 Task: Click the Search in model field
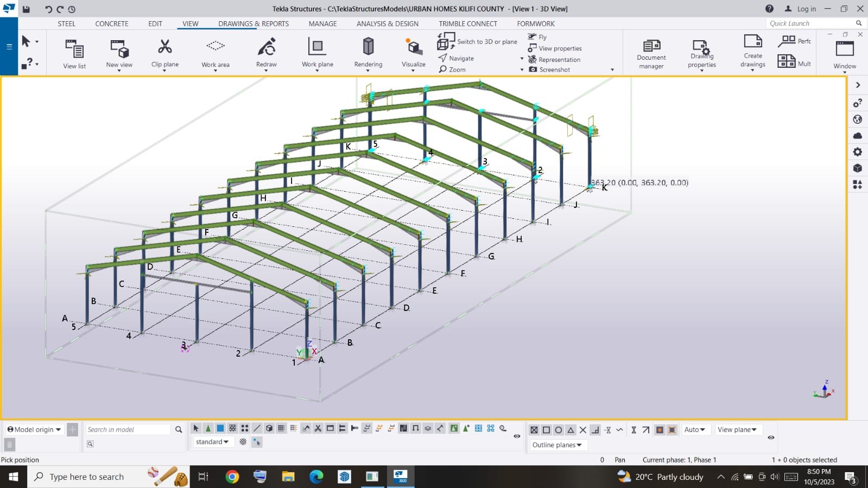pyautogui.click(x=128, y=429)
